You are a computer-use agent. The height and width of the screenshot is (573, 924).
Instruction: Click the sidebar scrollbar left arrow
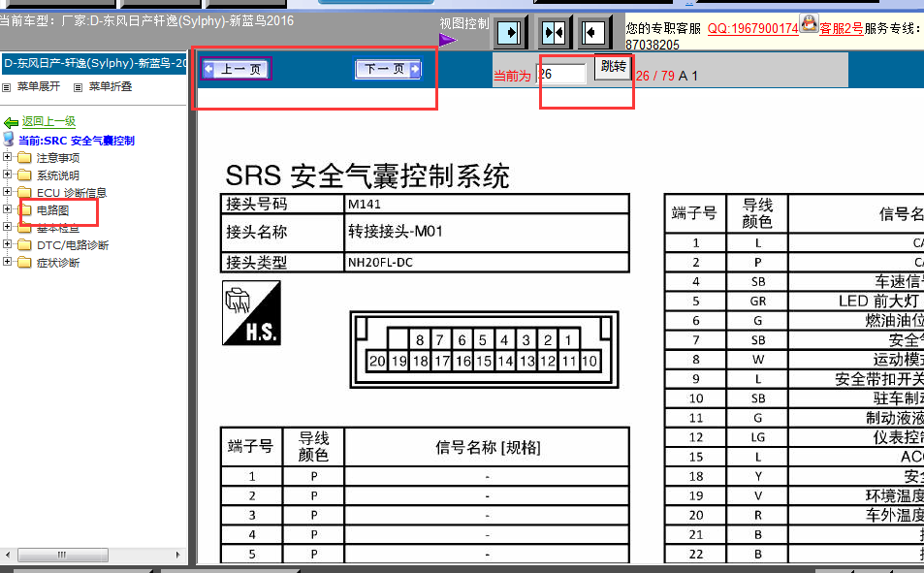pyautogui.click(x=8, y=555)
